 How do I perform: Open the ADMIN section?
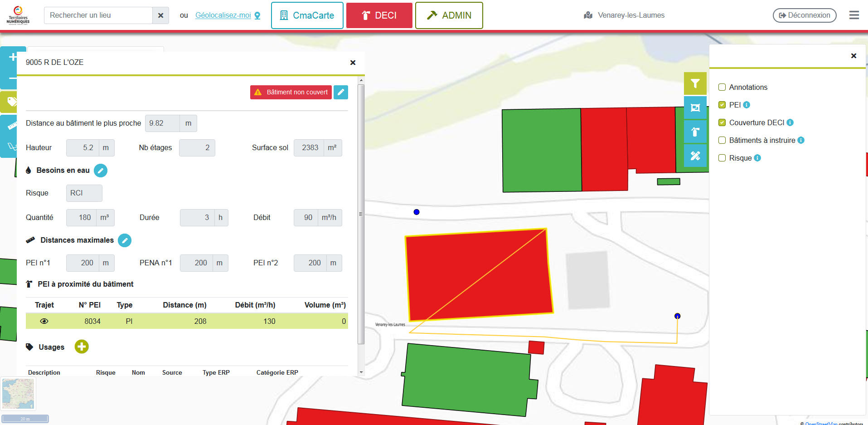(x=449, y=15)
